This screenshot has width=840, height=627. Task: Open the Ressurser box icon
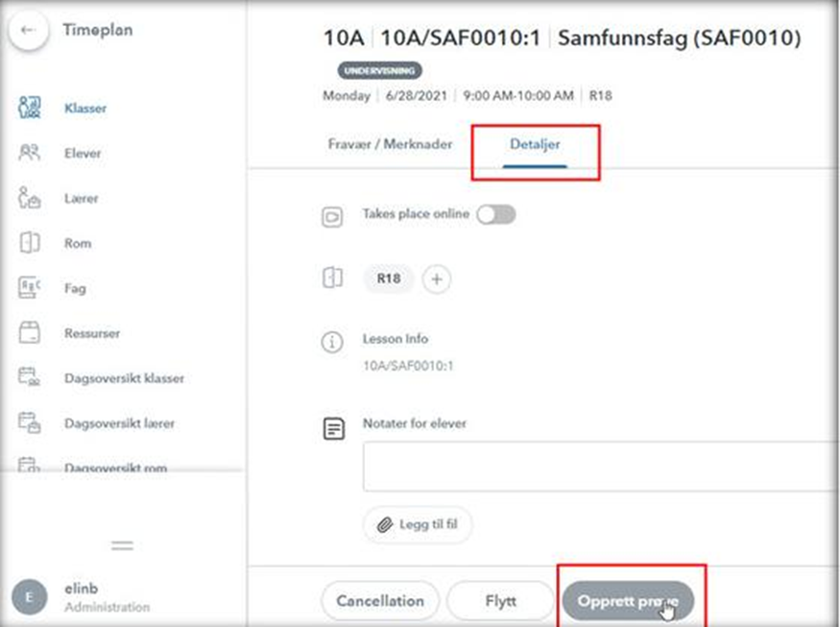click(29, 333)
